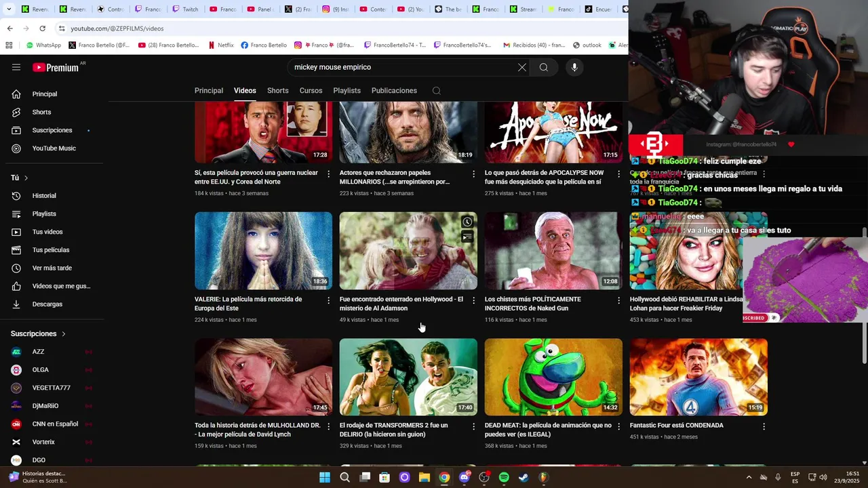The height and width of the screenshot is (488, 868).
Task: Open Steam from the taskbar
Action: tap(524, 477)
